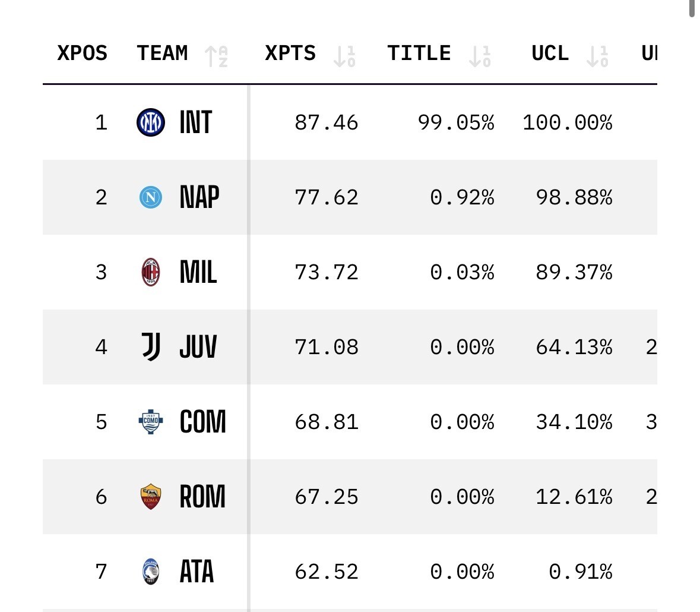Click the partially hidden column header
Viewport: 700px width, 612px height.
[x=648, y=53]
